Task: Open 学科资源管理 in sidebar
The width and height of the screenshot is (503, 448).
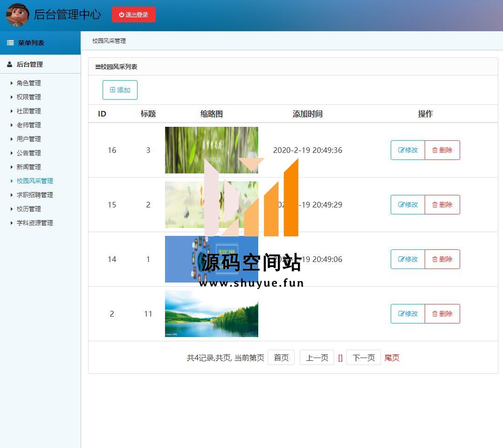Action: click(x=35, y=223)
